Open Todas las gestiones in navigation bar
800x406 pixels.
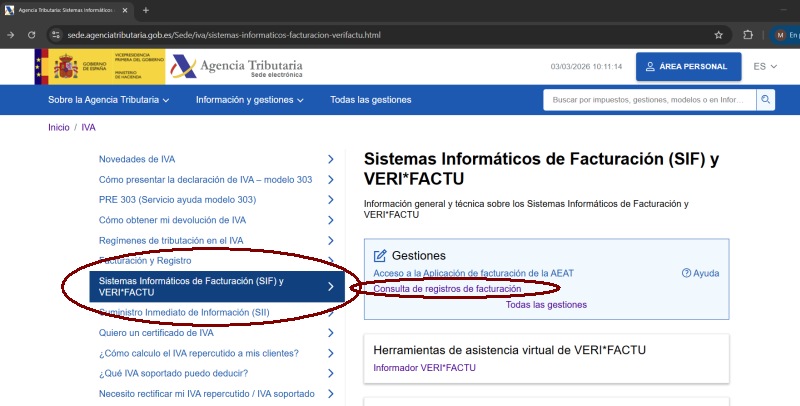[370, 100]
